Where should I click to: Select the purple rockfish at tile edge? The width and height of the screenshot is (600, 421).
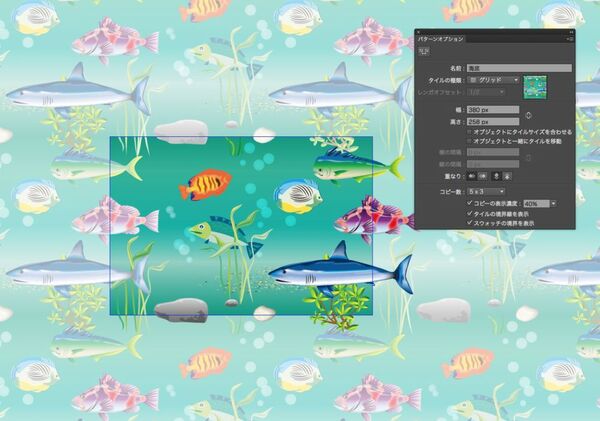click(x=374, y=219)
